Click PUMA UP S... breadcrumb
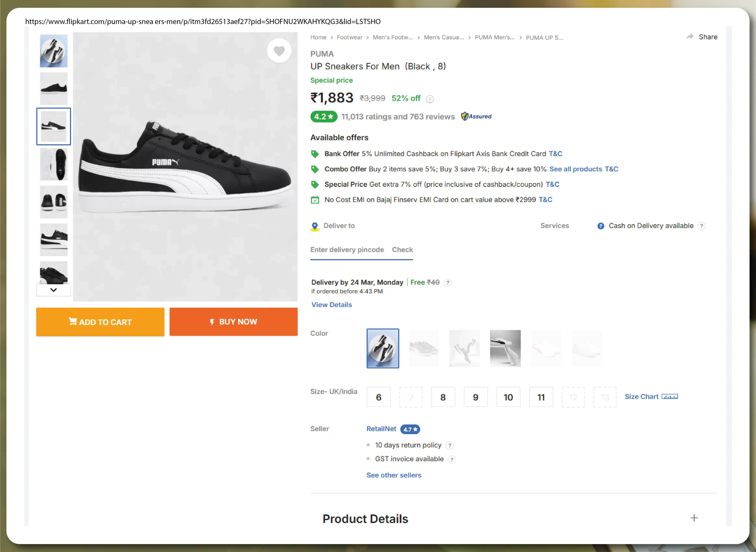 (x=545, y=38)
